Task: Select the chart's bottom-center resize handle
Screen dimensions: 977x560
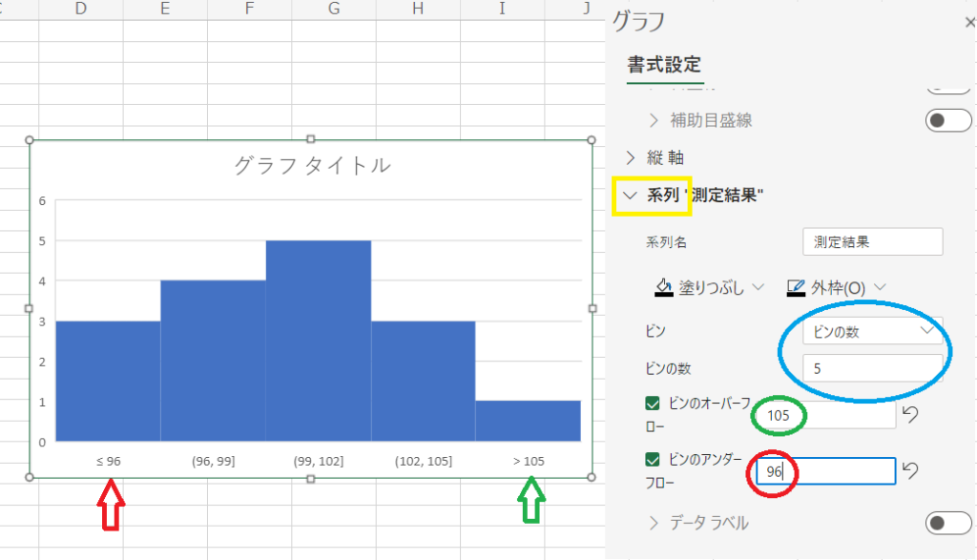Action: point(310,477)
